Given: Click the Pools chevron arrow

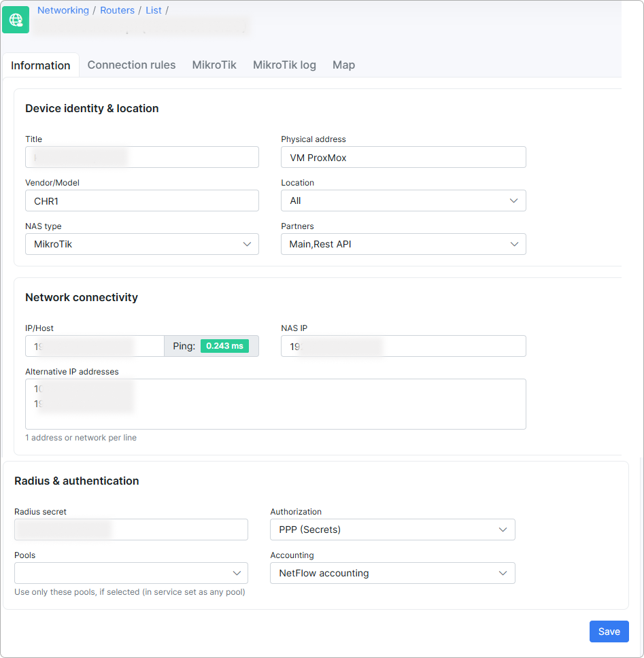Looking at the screenshot, I should tap(237, 573).
